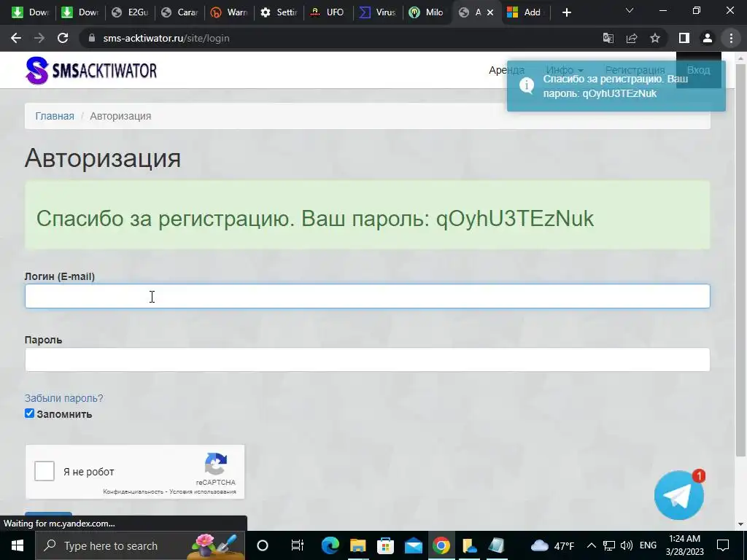Click into the Пароль field
747x560 pixels.
click(x=368, y=359)
